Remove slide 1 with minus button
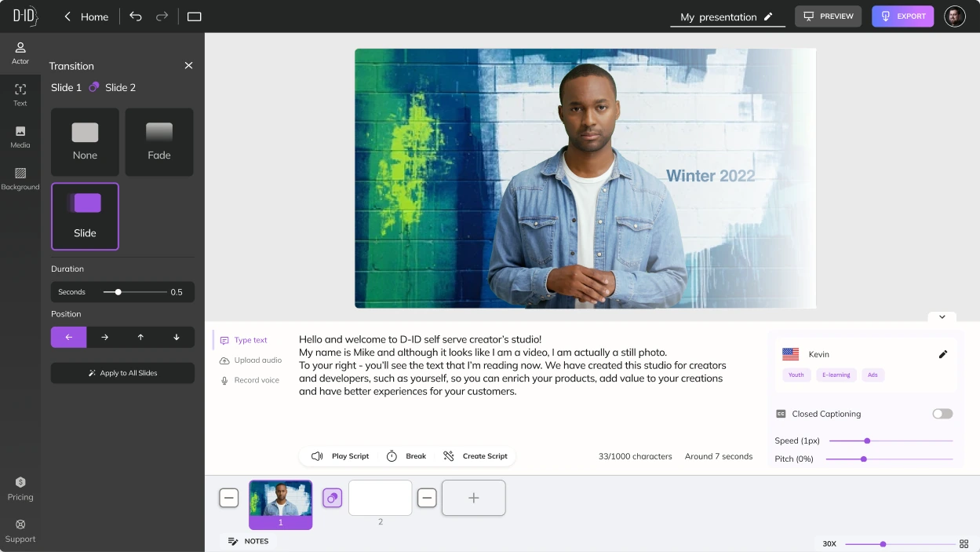Viewport: 980px width, 552px height. coord(228,498)
